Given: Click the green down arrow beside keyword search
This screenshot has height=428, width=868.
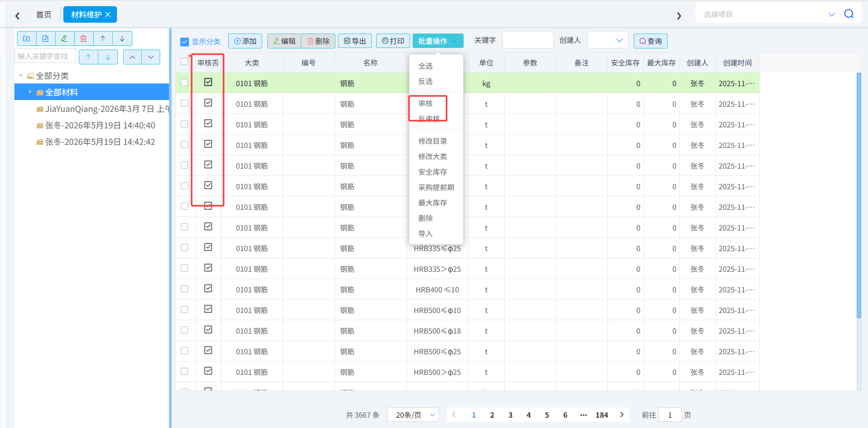Looking at the screenshot, I should pyautogui.click(x=108, y=57).
